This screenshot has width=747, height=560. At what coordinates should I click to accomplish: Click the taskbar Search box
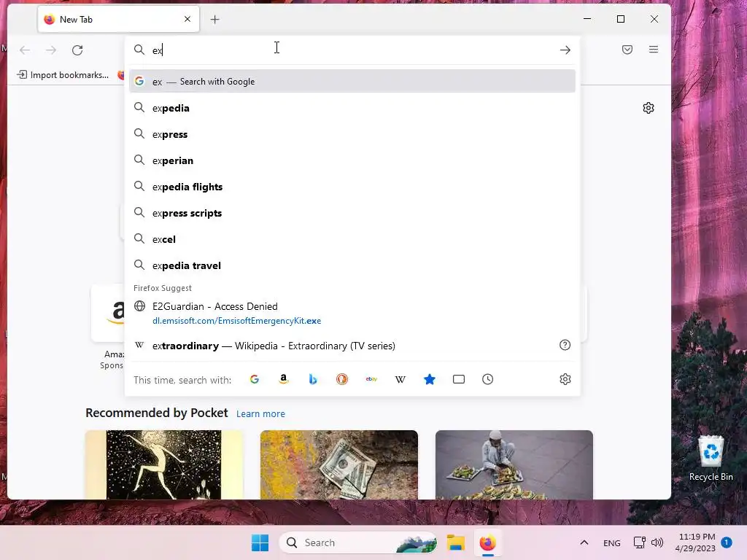coord(357,542)
